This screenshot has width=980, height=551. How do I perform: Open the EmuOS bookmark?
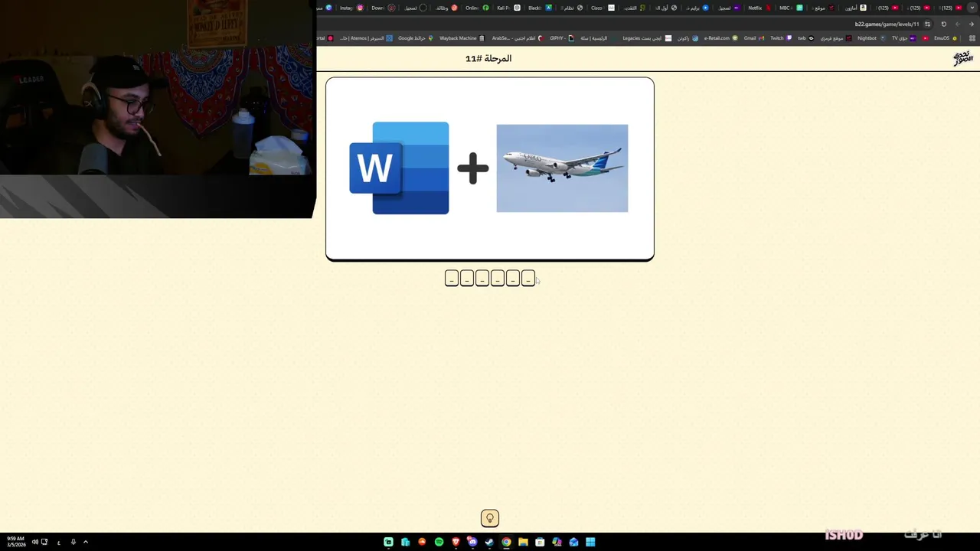coord(946,38)
